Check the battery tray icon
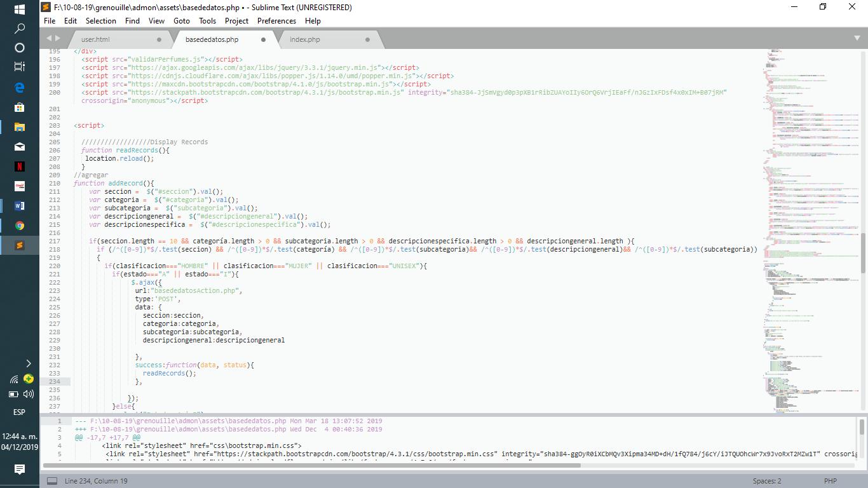Viewport: 868px width, 488px height. coord(13,394)
